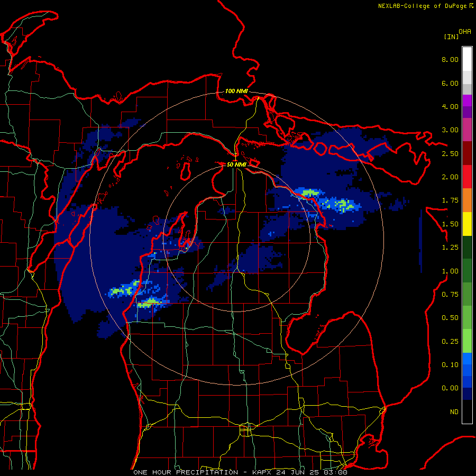The image size is (476, 476).
Task: Click the [IN] units label
Action: click(451, 36)
